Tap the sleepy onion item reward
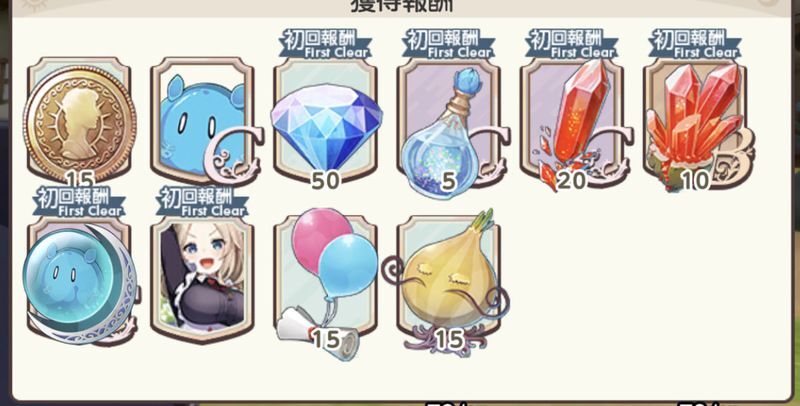Viewport: 800px width, 406px height. (448, 282)
